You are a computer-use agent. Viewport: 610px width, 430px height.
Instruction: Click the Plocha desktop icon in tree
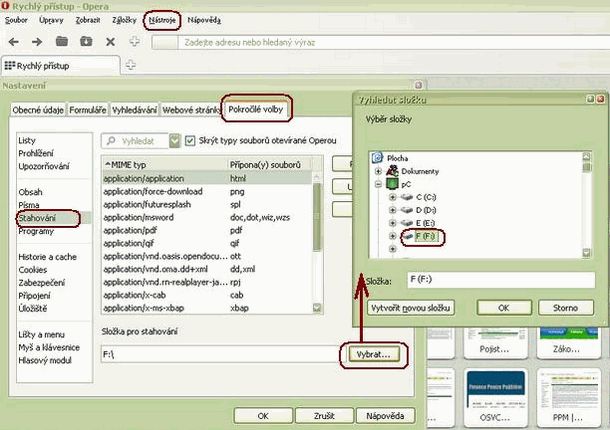coord(377,158)
